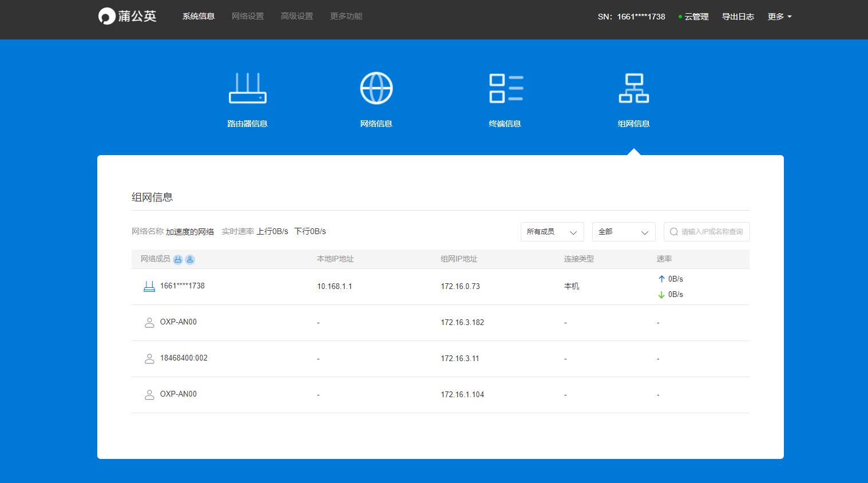868x483 pixels.
Task: Click the router icon beside 1661****1738
Action: 149,286
